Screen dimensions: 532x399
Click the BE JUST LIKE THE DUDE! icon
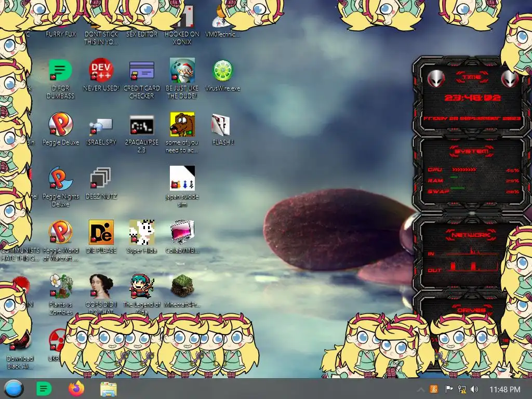182,70
